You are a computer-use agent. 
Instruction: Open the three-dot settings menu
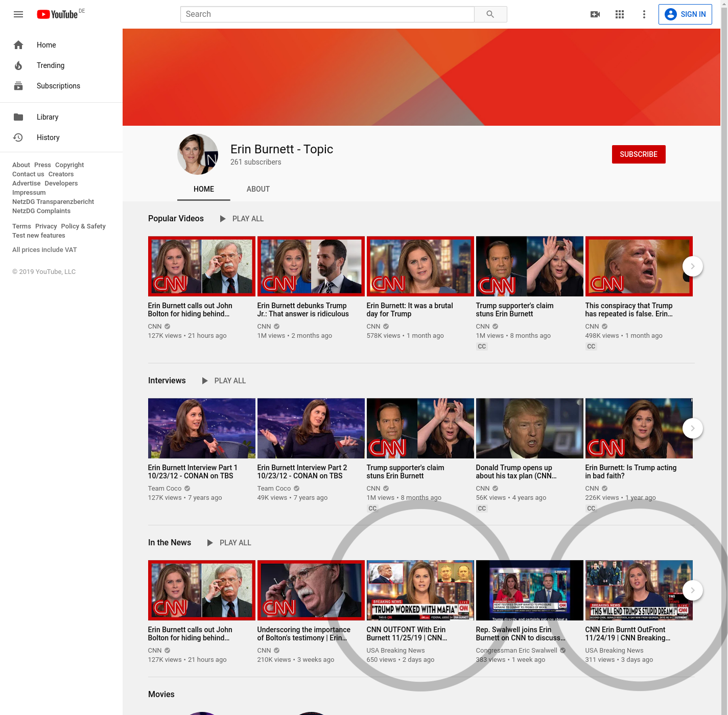pyautogui.click(x=644, y=14)
